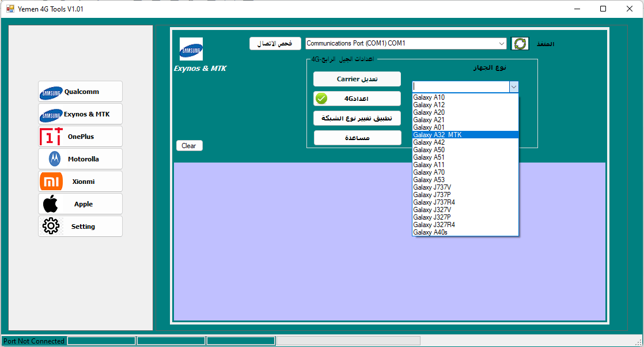Open the Xionmi section via its icon
Image resolution: width=644 pixels, height=347 pixels.
click(51, 181)
